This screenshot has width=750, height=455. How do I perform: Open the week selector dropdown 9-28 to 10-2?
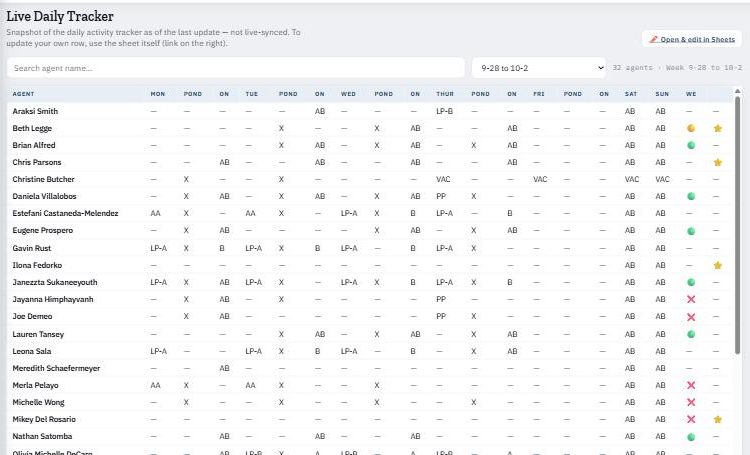pyautogui.click(x=539, y=68)
